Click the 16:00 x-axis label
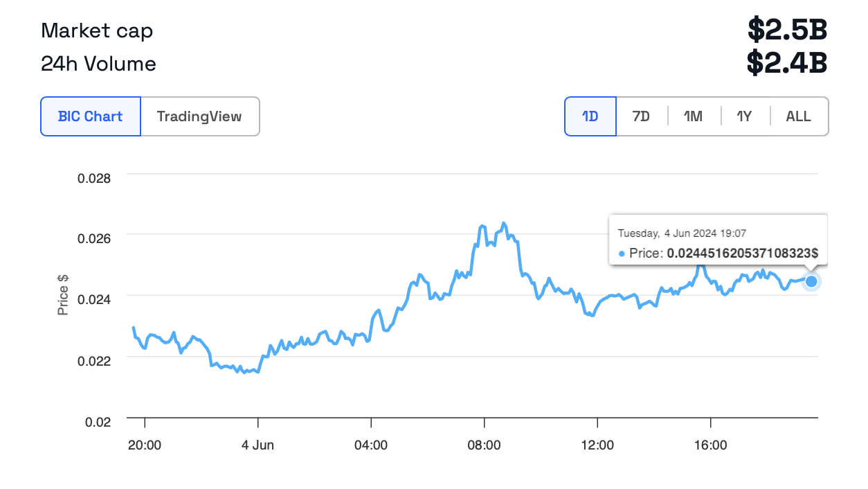 pyautogui.click(x=710, y=445)
